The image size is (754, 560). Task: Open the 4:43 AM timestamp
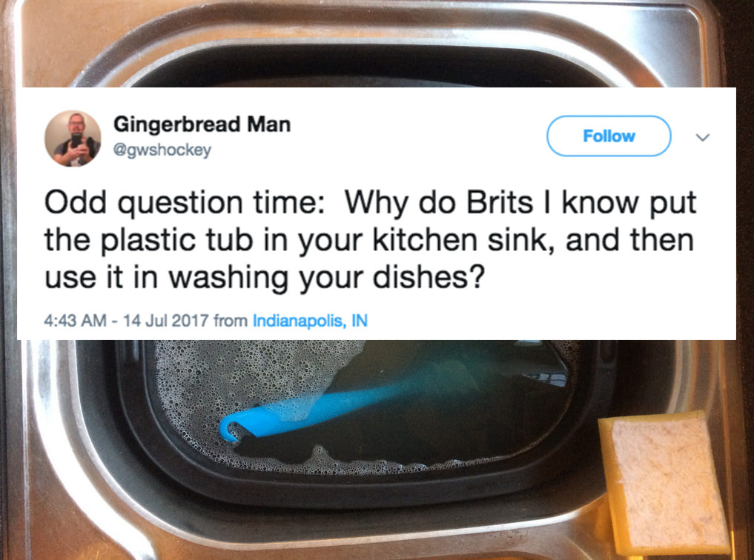pyautogui.click(x=75, y=320)
